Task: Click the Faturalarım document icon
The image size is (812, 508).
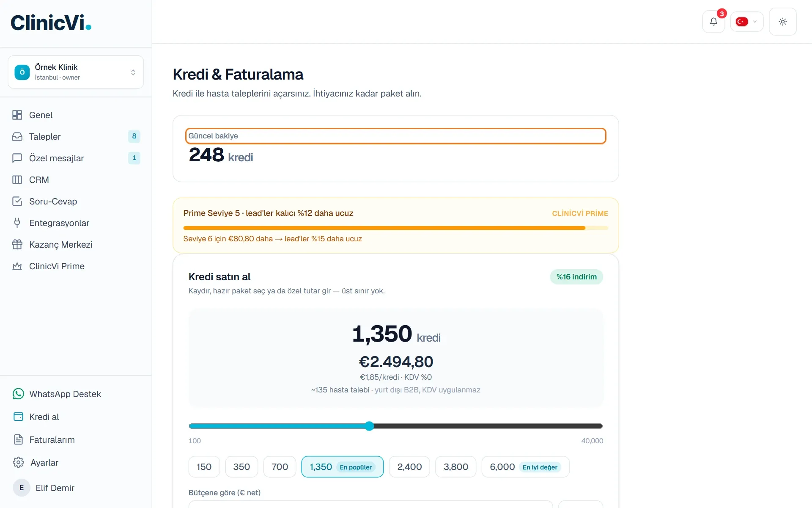Action: tap(18, 440)
